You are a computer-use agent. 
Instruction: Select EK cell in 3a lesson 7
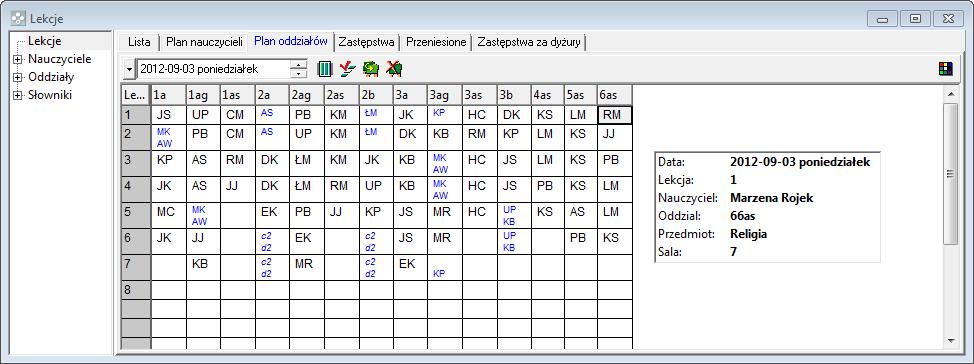pyautogui.click(x=410, y=267)
